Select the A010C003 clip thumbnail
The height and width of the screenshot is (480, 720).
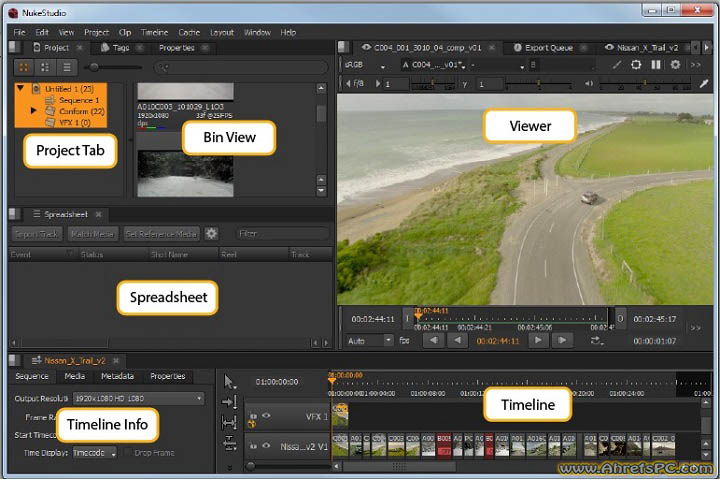click(185, 91)
